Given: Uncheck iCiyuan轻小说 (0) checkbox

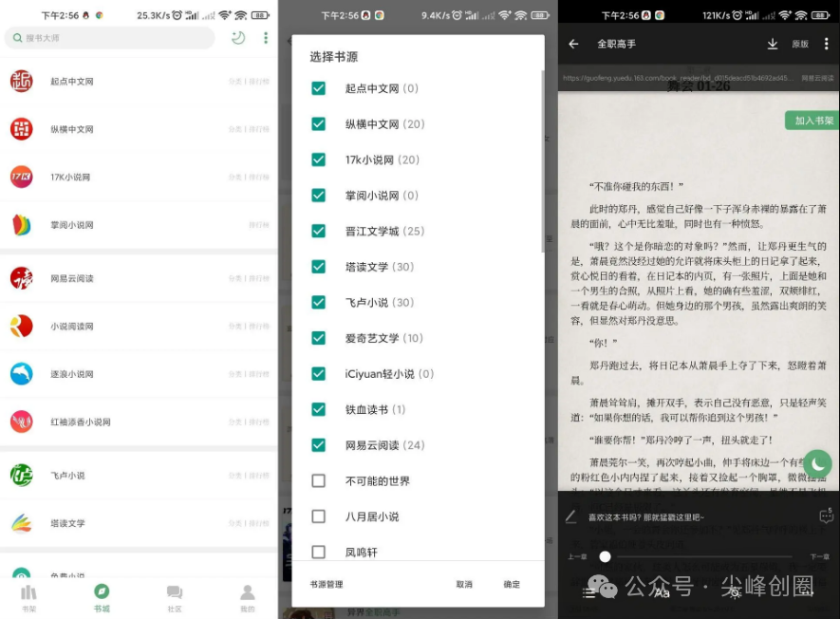Looking at the screenshot, I should coord(318,373).
